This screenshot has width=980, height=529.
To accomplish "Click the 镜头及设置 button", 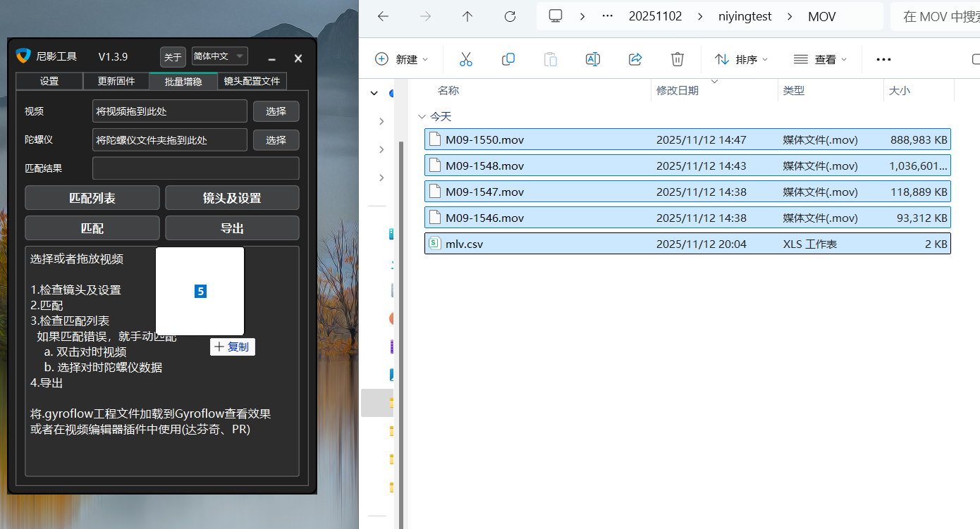I will tap(232, 198).
